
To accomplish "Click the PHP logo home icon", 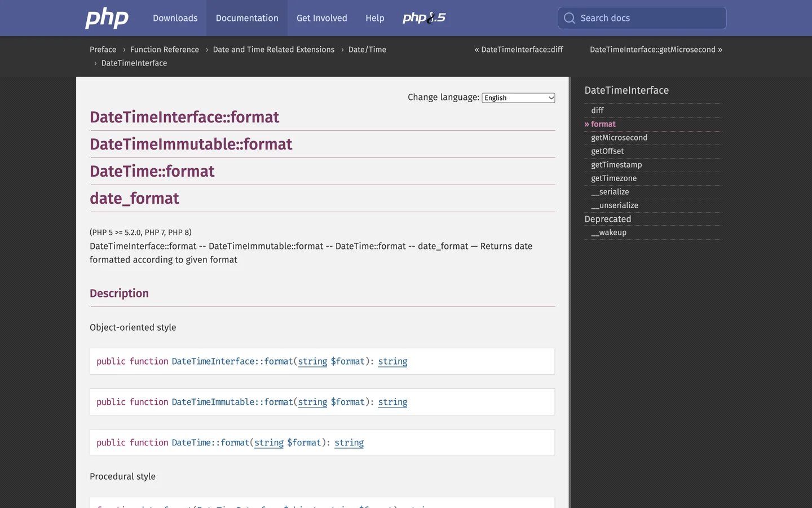I will pos(107,18).
